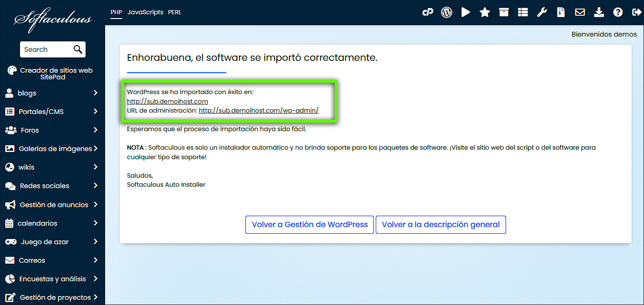Click the star ratings icon
Viewport: 644px width, 305px height.
[485, 12]
